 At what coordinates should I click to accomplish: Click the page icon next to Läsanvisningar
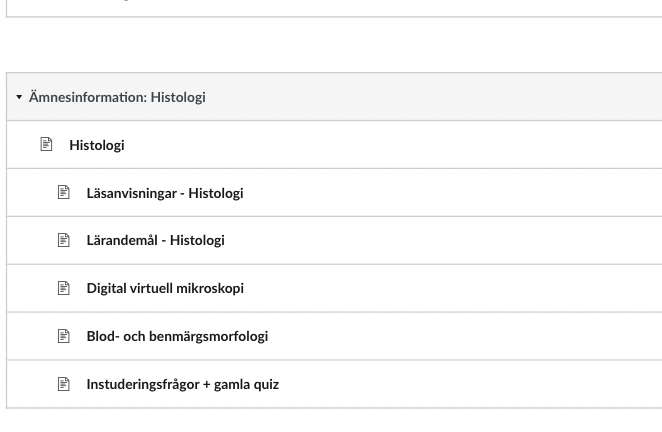pos(64,192)
